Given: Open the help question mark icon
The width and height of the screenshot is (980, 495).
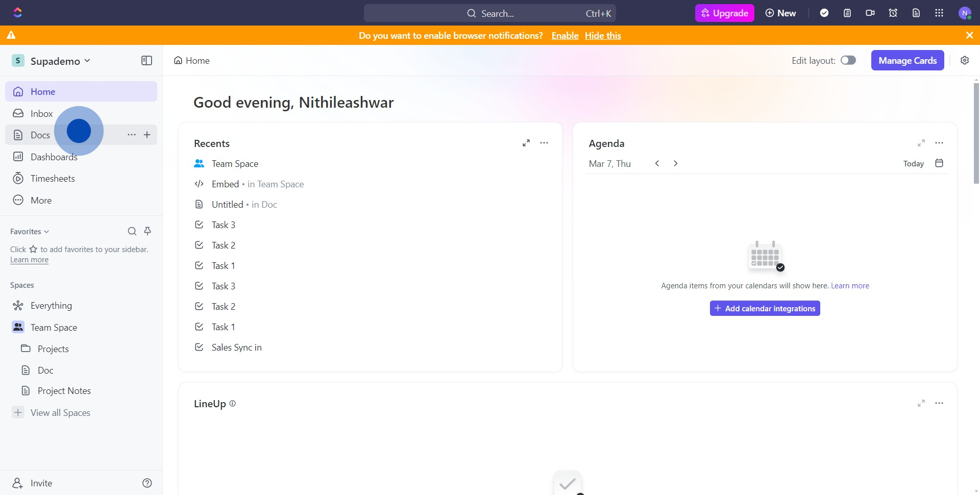Looking at the screenshot, I should coord(147,483).
